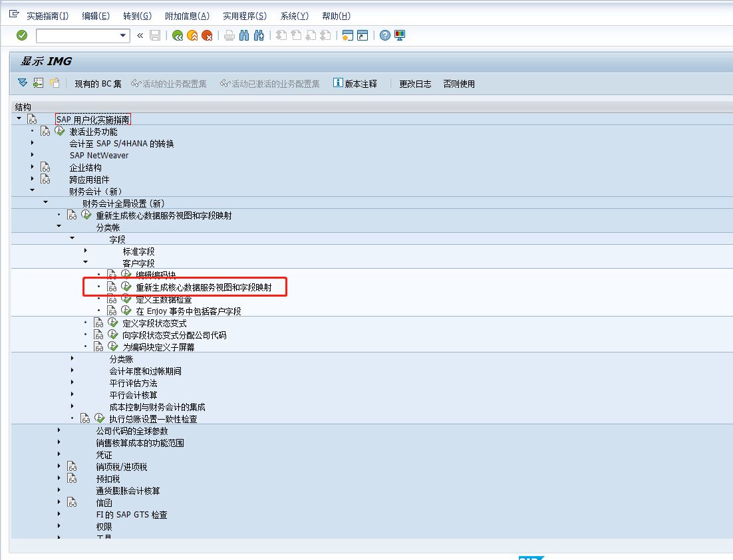Screen dimensions: 733x560
Task: Click the Save icon in the toolbar
Action: [x=155, y=35]
